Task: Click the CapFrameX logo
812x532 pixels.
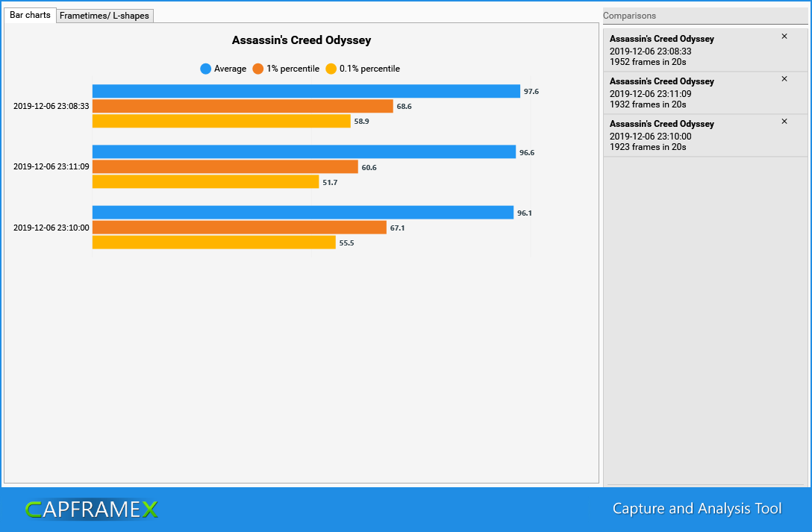Action: tap(92, 510)
